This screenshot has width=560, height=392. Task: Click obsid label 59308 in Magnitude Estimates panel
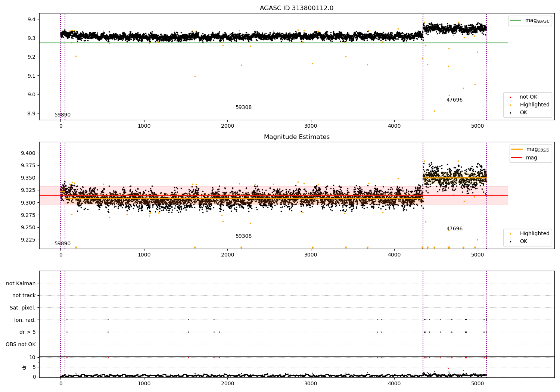pos(243,236)
